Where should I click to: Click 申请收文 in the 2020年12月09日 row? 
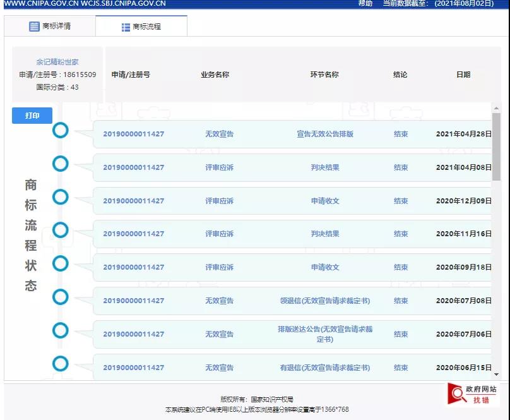(x=325, y=201)
